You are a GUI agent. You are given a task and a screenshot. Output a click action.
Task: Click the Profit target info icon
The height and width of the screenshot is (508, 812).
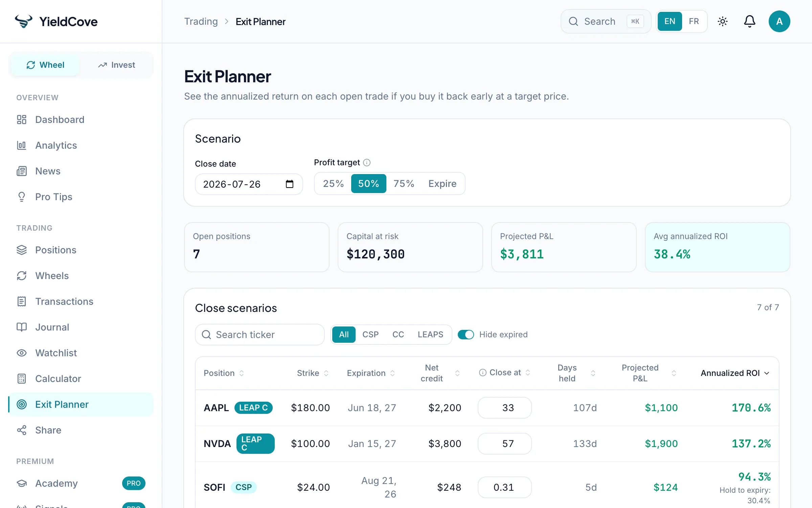[x=367, y=163]
